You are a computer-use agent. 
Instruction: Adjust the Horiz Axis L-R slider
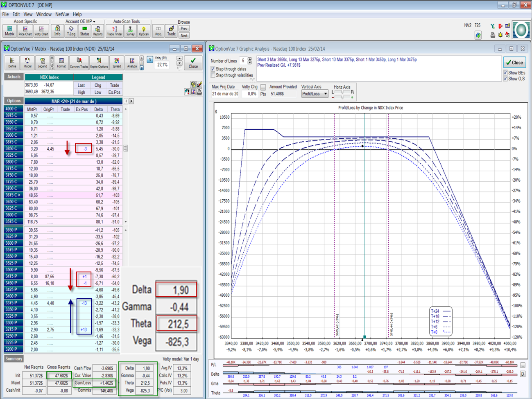(342, 92)
